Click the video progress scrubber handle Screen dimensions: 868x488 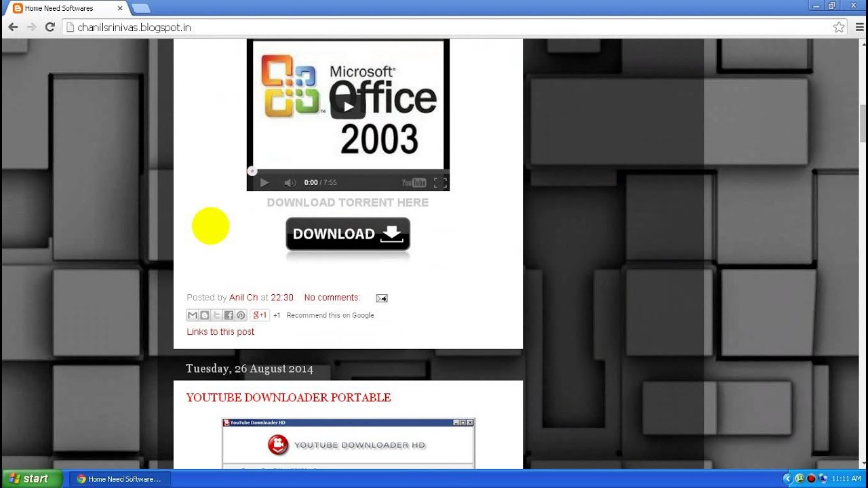(252, 171)
